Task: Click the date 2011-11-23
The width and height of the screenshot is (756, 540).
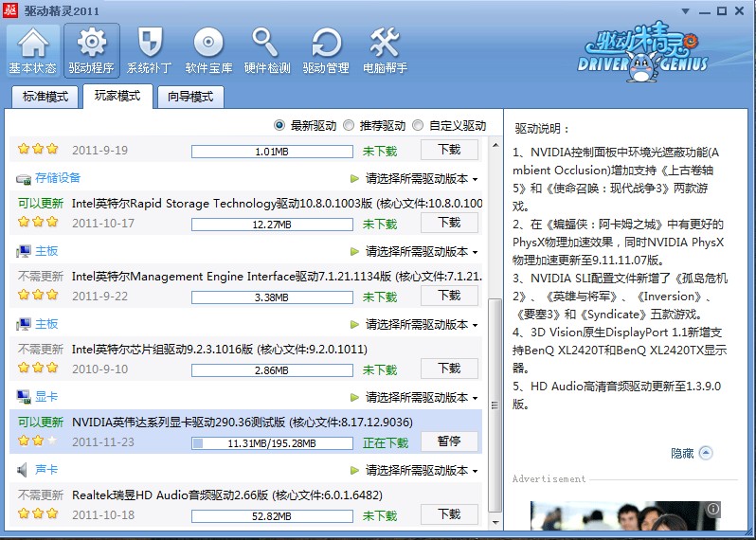Action: click(103, 442)
